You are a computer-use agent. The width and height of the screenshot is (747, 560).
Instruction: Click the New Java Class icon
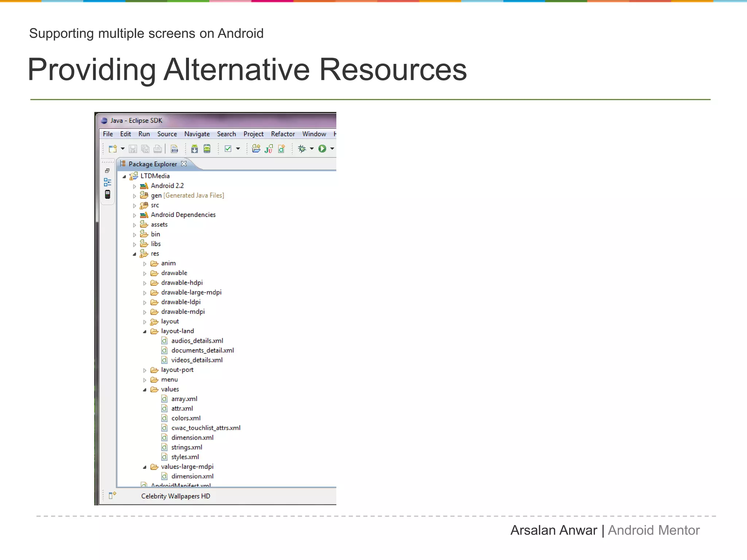click(281, 149)
